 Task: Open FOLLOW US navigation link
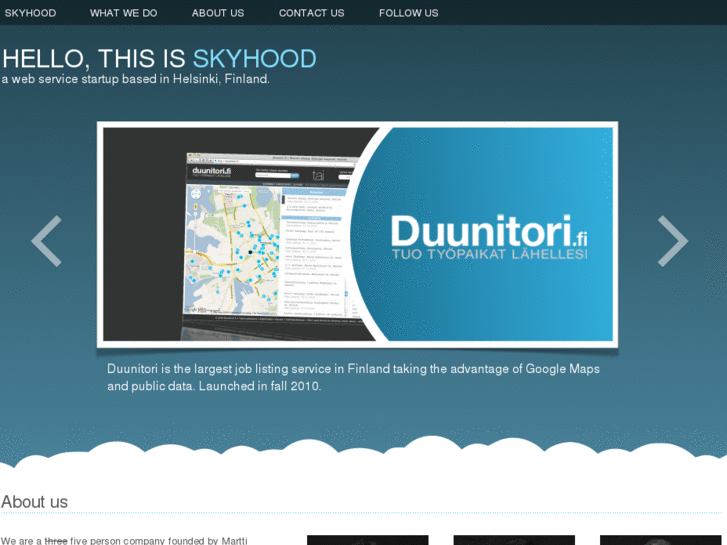coord(408,13)
